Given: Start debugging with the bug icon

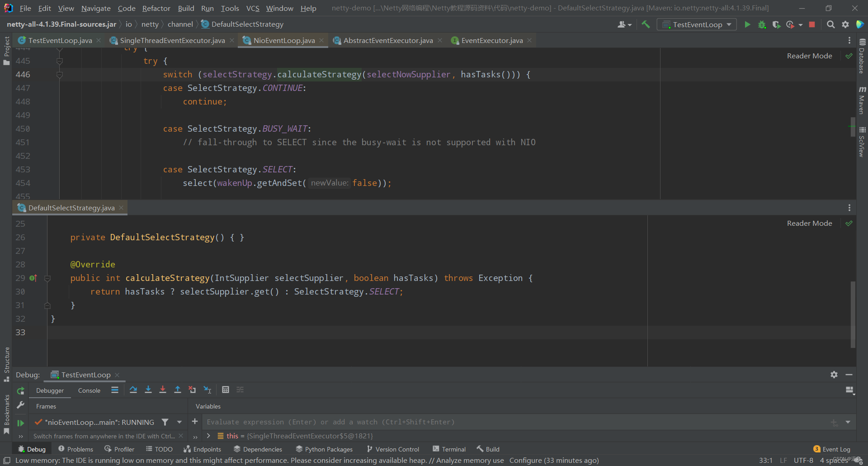Looking at the screenshot, I should (762, 24).
